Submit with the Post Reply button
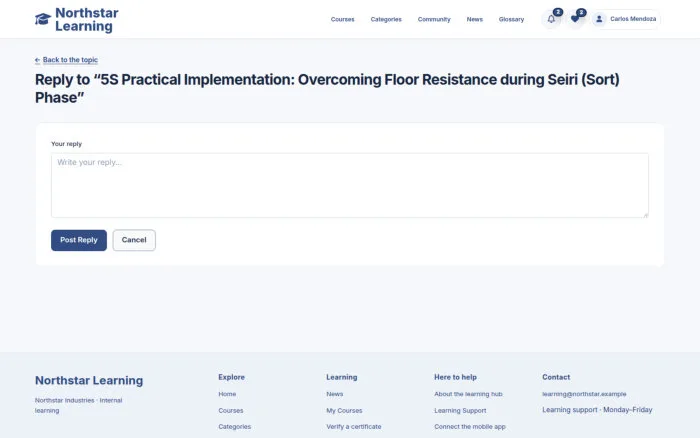The width and height of the screenshot is (700, 438). pyautogui.click(x=79, y=240)
